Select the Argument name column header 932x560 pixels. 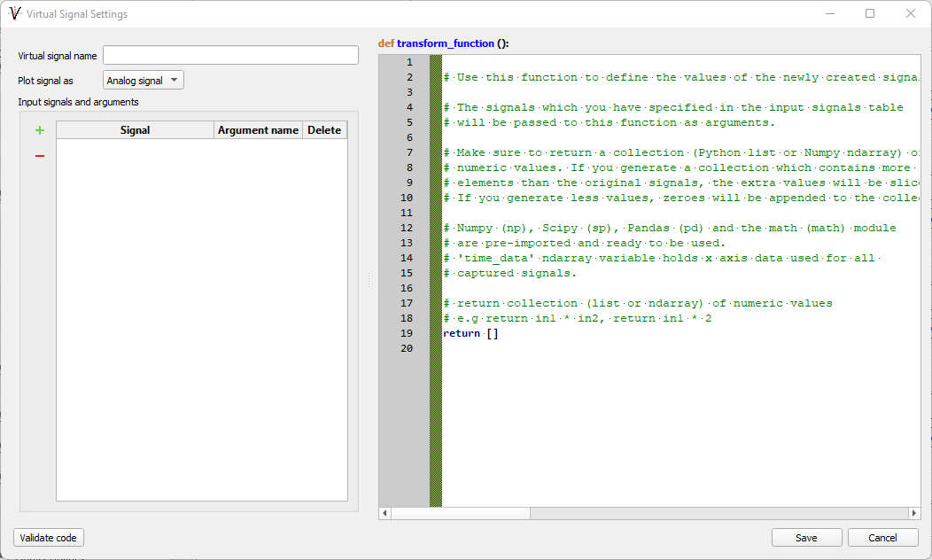(x=258, y=130)
